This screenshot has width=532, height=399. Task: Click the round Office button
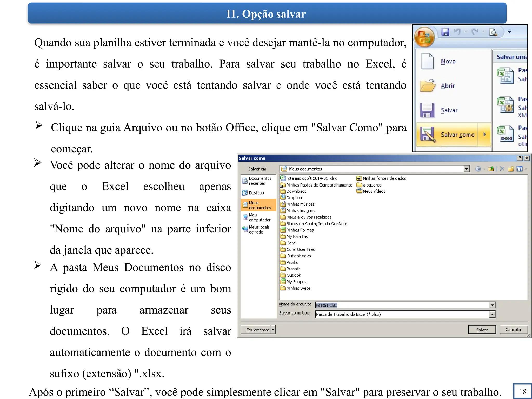(x=424, y=37)
